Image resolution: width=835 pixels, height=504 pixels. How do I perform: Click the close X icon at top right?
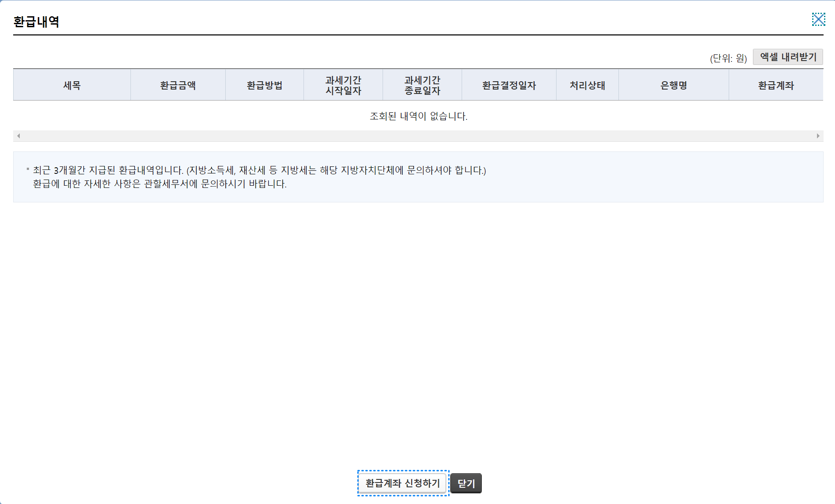(819, 19)
